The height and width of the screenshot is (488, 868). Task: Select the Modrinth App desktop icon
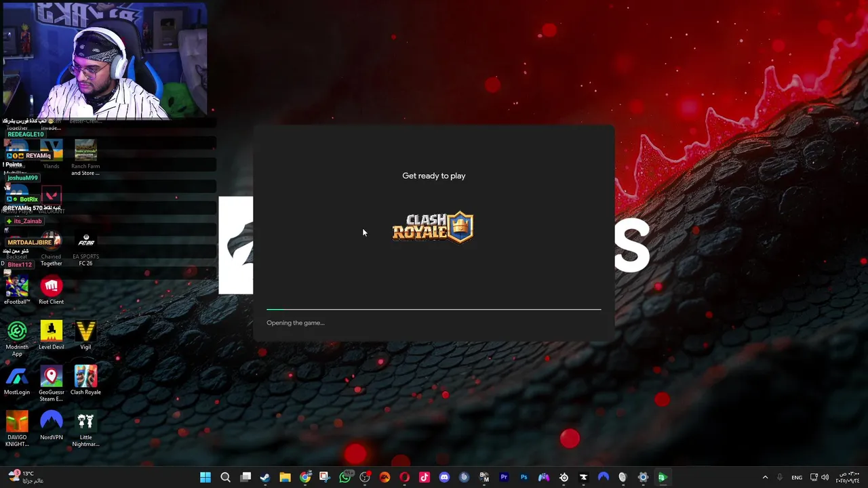click(17, 339)
